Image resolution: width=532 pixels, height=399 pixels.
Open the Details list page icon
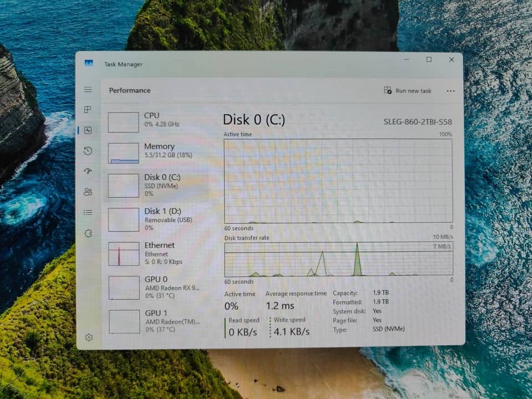(x=88, y=212)
